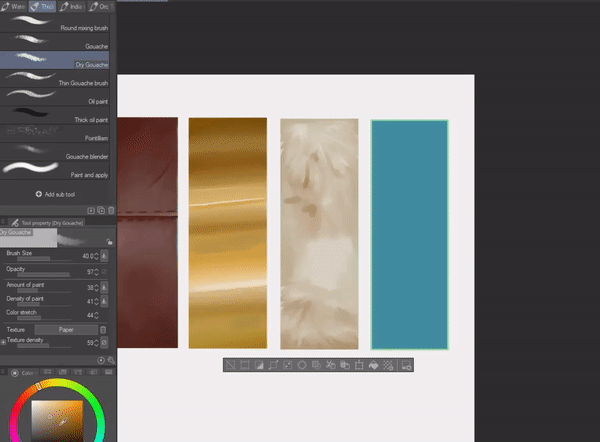
Task: Select the Gouache brush
Action: 55,42
